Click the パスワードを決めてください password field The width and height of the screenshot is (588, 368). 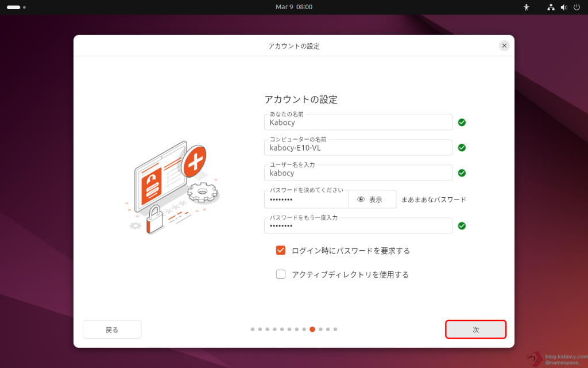pyautogui.click(x=307, y=200)
